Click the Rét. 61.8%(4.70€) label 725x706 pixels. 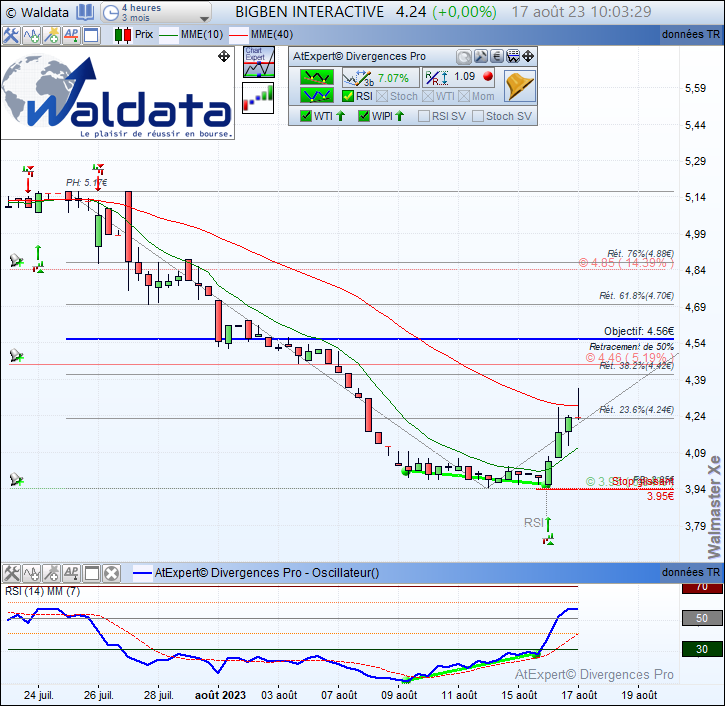pyautogui.click(x=636, y=295)
